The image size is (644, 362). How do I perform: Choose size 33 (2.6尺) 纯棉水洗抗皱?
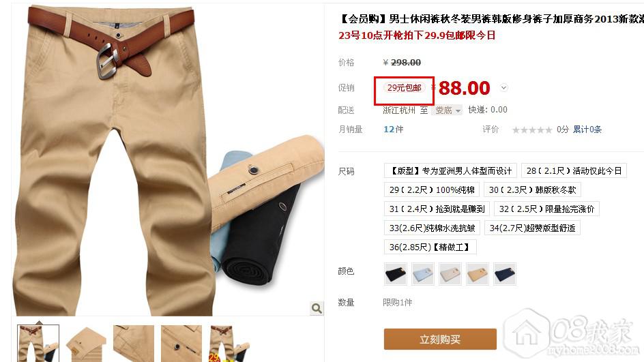[x=432, y=228]
